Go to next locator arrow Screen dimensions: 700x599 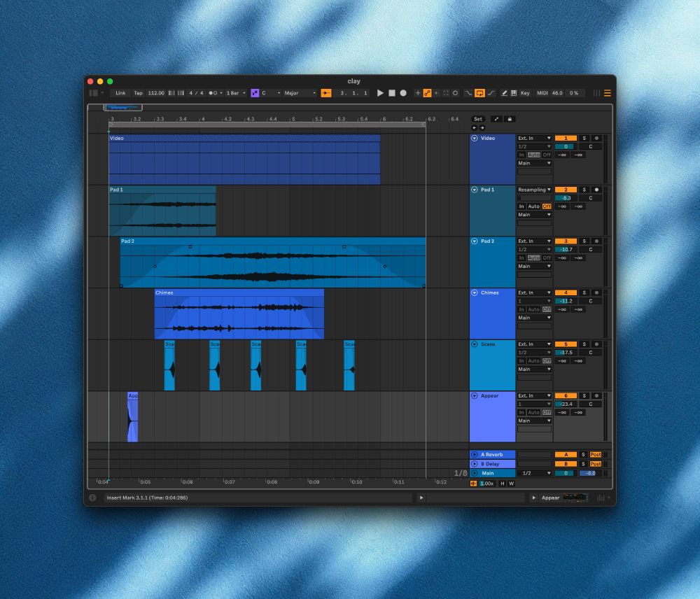pos(482,127)
